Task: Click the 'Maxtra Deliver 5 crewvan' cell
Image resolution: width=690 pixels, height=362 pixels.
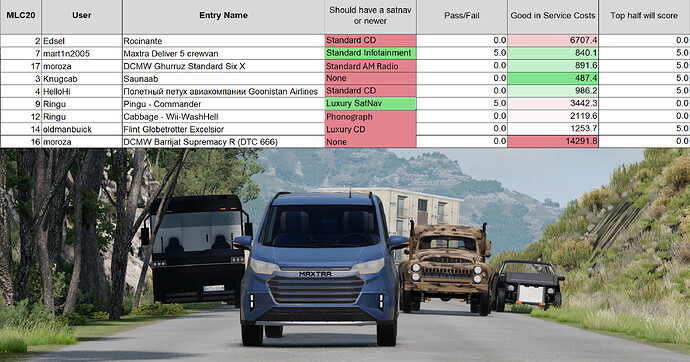Action: click(223, 53)
